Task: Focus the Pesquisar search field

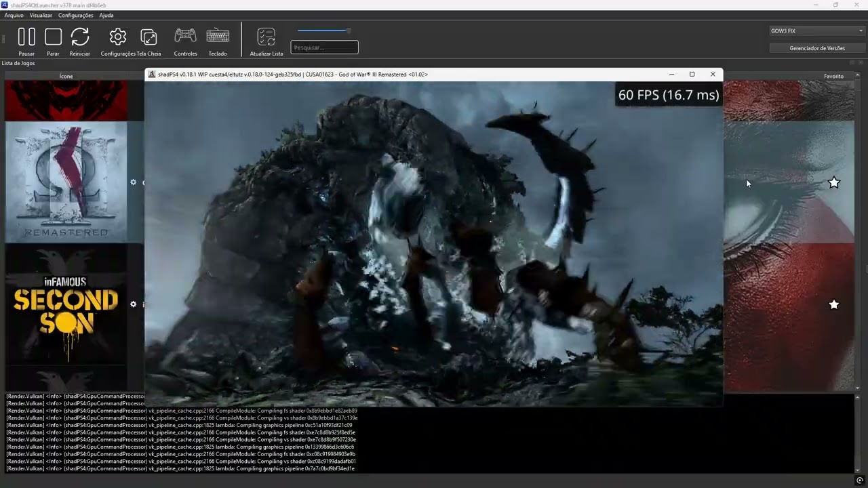Action: click(x=324, y=47)
